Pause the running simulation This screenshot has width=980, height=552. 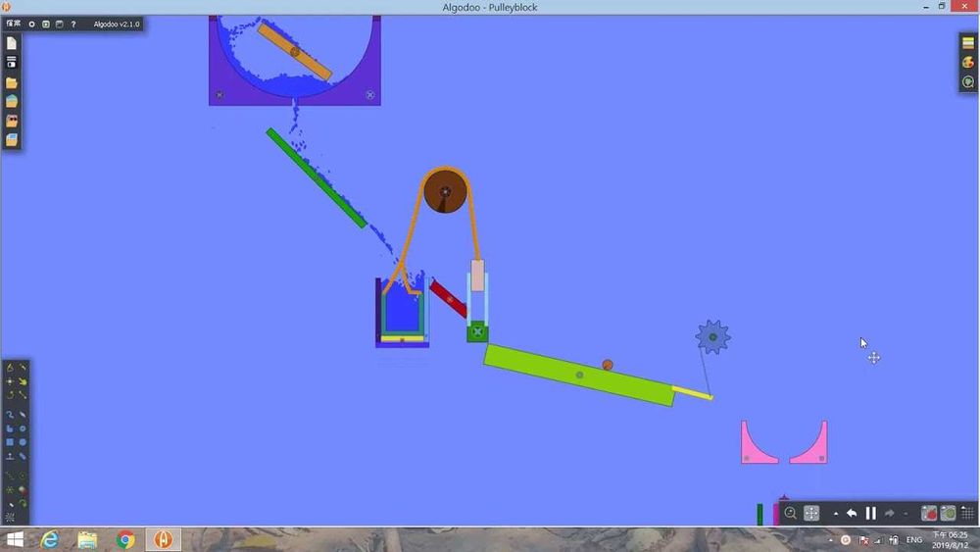(870, 513)
